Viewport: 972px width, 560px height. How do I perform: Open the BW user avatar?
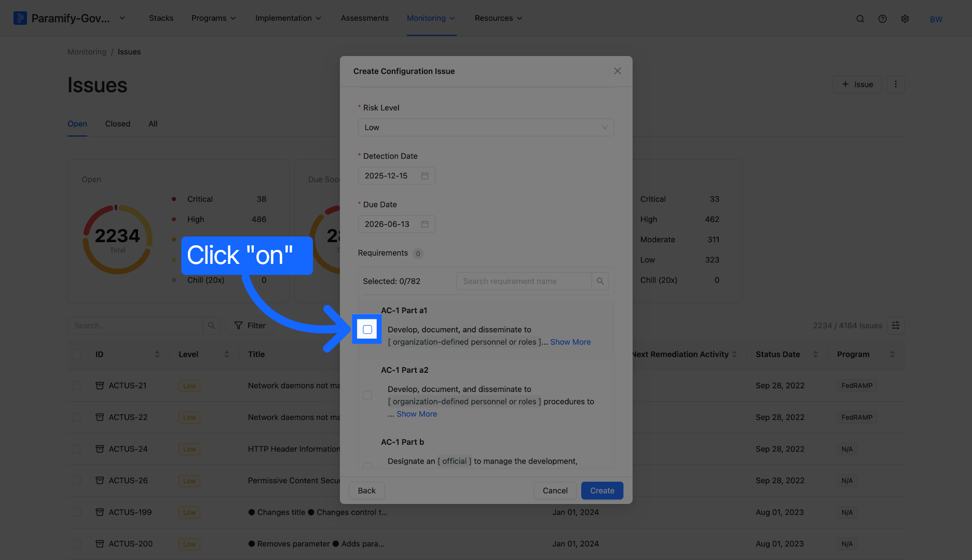(936, 19)
